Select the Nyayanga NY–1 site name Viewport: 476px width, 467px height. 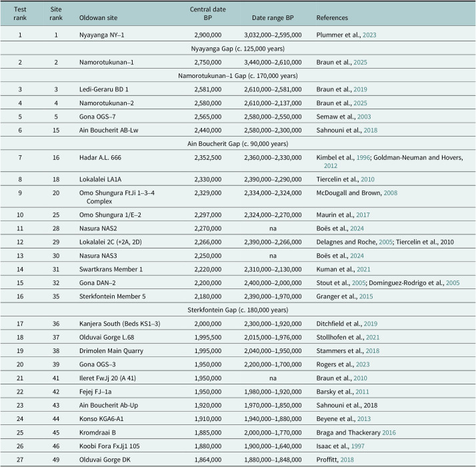[x=102, y=35]
